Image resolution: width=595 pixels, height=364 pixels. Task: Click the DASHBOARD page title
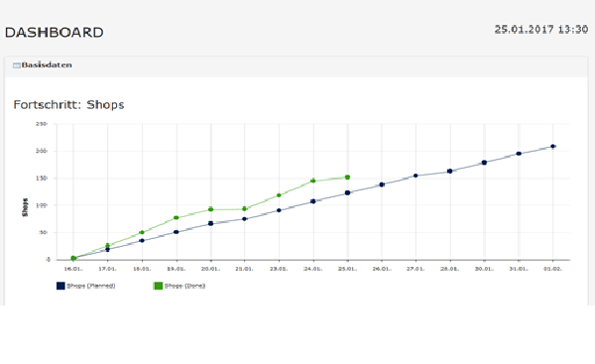click(54, 33)
